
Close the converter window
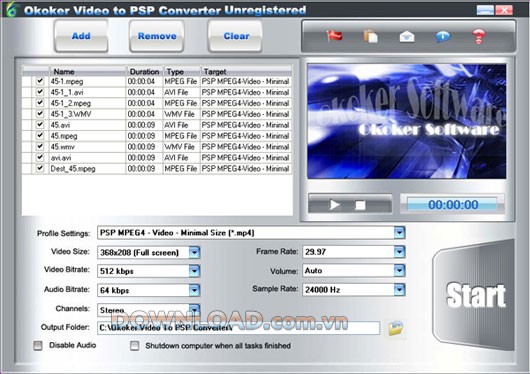[504, 10]
